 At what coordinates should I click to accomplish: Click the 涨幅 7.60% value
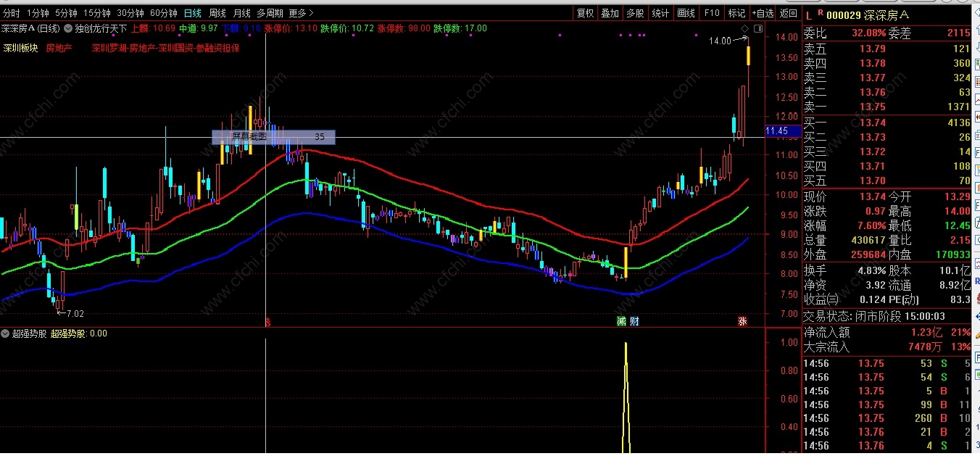(871, 225)
